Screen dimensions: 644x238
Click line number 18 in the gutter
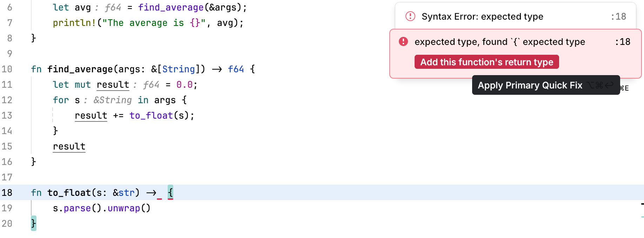pyautogui.click(x=7, y=193)
